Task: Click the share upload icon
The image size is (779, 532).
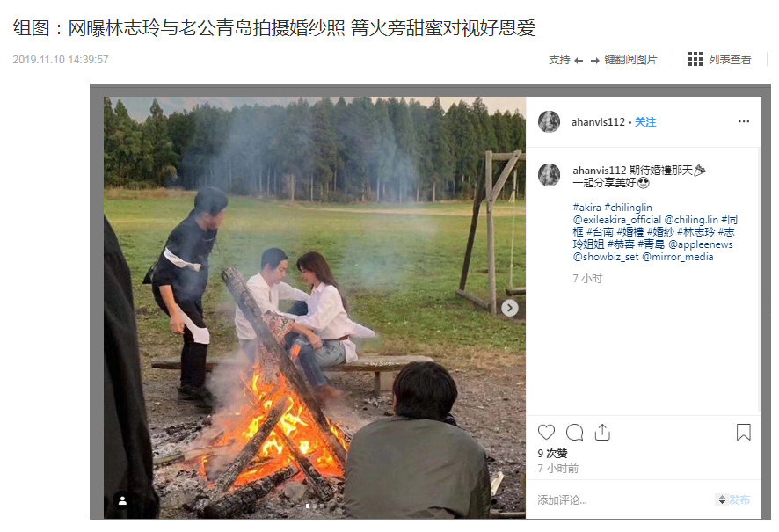Action: 602,432
